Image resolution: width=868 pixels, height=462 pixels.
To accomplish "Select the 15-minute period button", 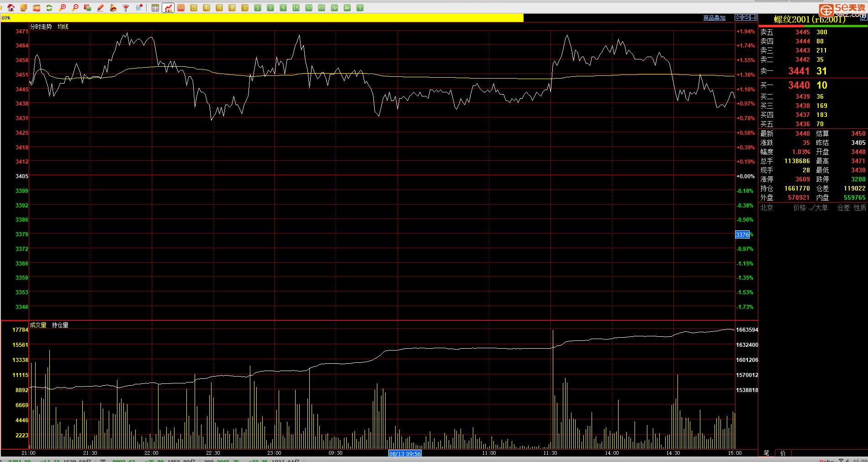I will [296, 8].
